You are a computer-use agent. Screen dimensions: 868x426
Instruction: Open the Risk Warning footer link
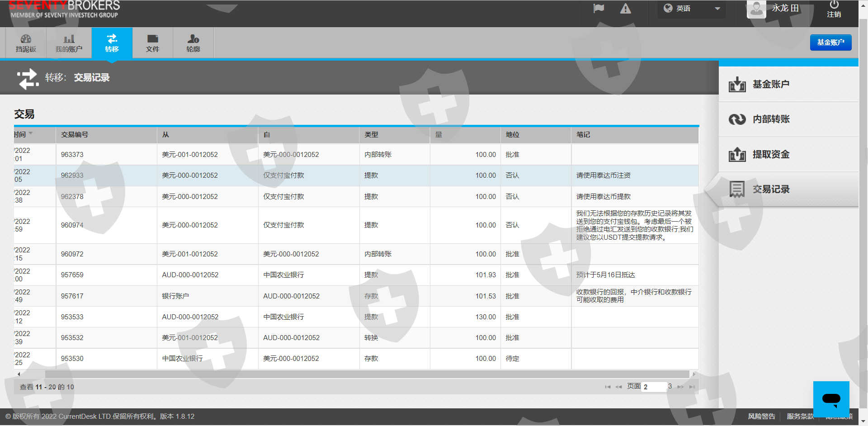(761, 417)
